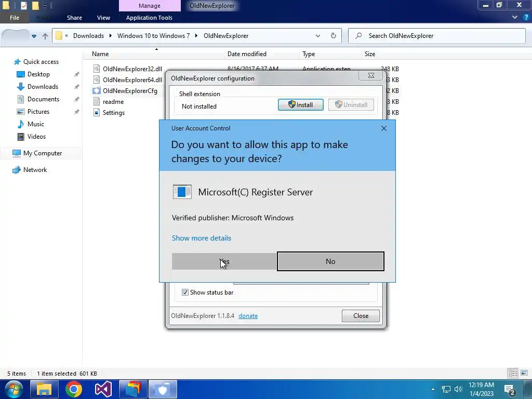Collapse the ribbon with the chevron
532x399 pixels.
tap(515, 17)
